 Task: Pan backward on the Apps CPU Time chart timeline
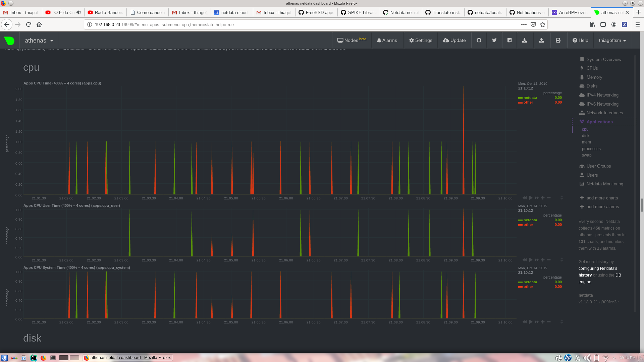coord(525,198)
